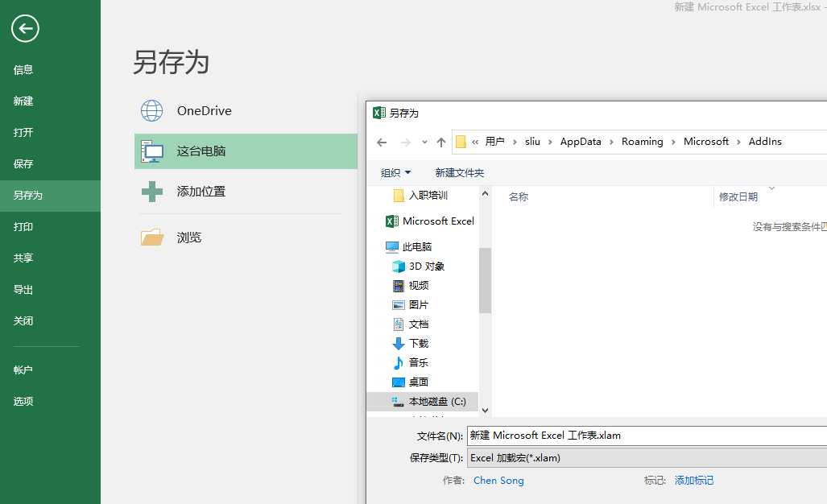This screenshot has height=504, width=827.
Task: Expand chevron after Roaming in path
Action: pos(673,142)
